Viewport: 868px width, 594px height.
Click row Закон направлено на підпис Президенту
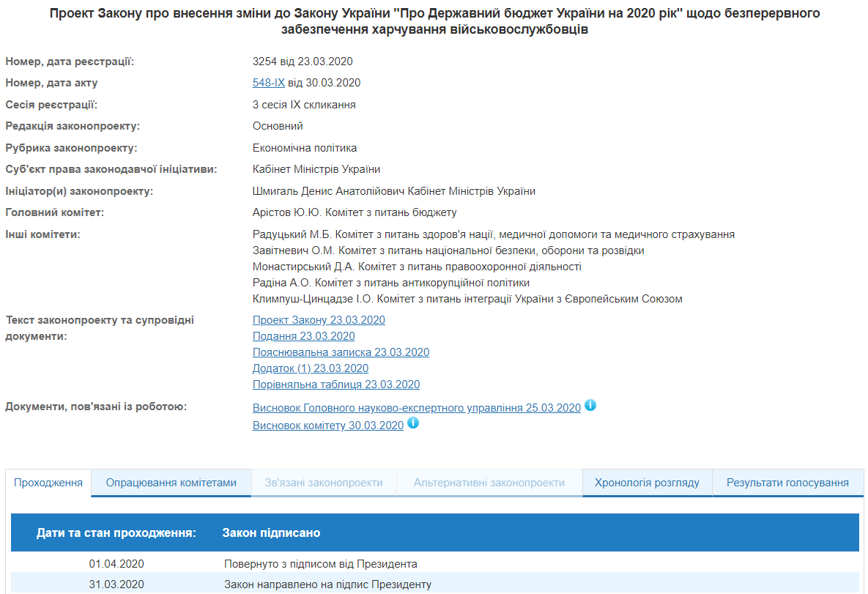(327, 584)
